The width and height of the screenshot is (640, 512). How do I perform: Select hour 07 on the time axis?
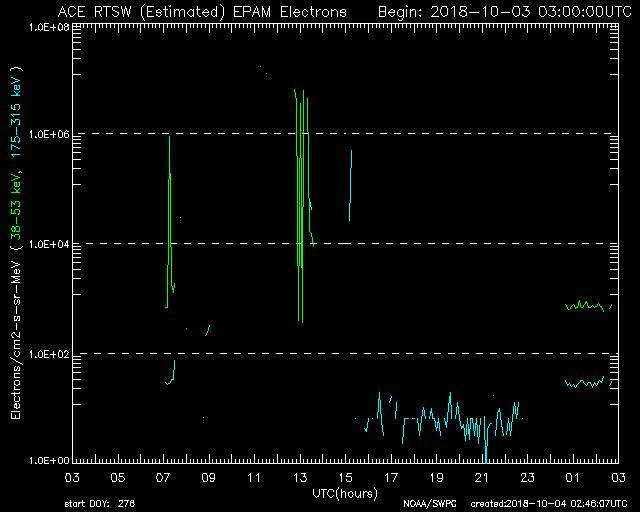coord(163,478)
